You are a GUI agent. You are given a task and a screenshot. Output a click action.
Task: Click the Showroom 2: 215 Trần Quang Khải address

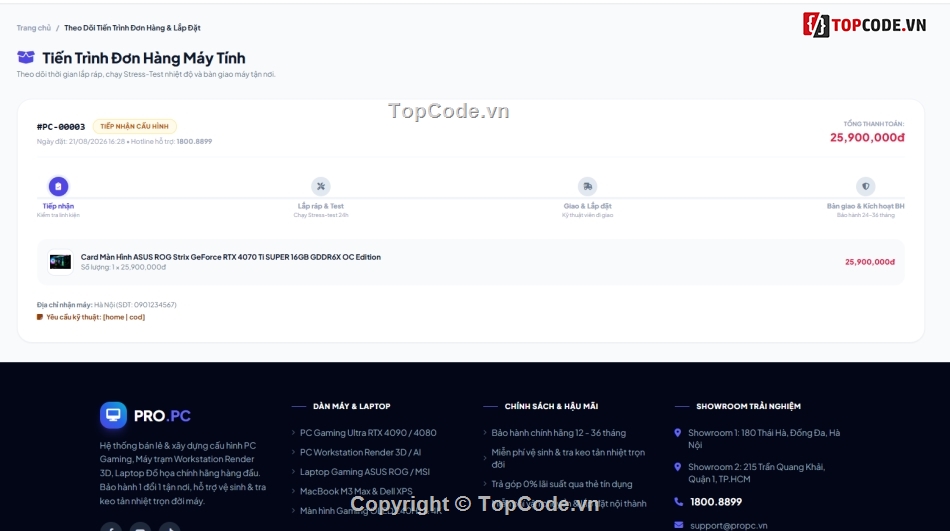click(x=756, y=473)
